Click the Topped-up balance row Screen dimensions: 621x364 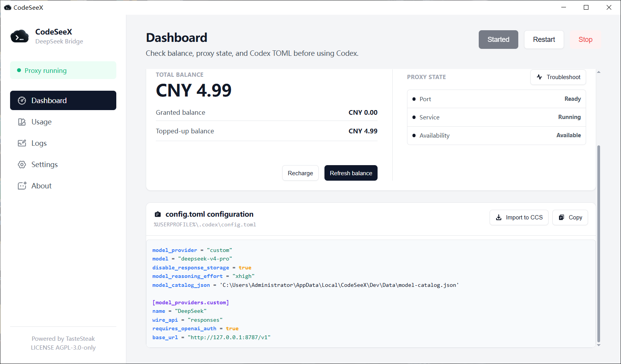(267, 131)
